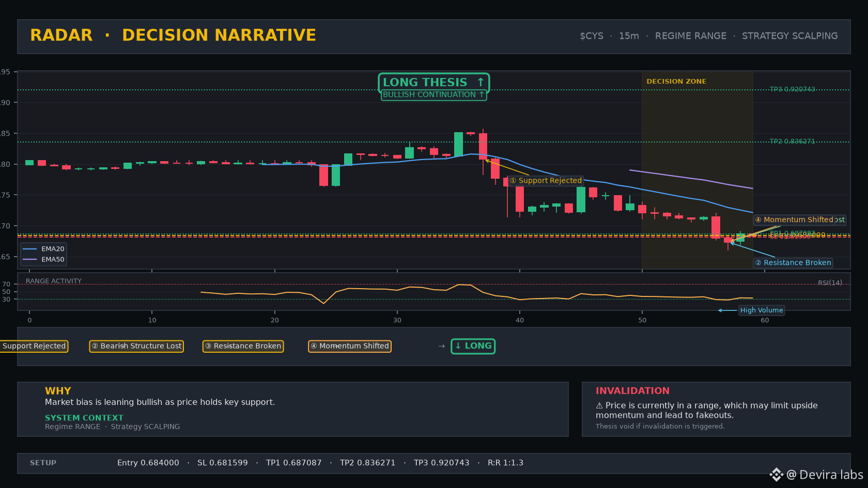This screenshot has height=488, width=868.
Task: Click the TP2 0.836271 price level label
Action: [x=792, y=141]
